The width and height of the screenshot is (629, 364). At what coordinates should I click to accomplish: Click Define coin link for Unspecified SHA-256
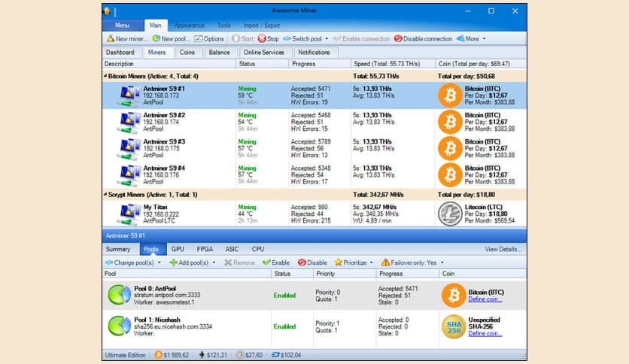tap(485, 333)
